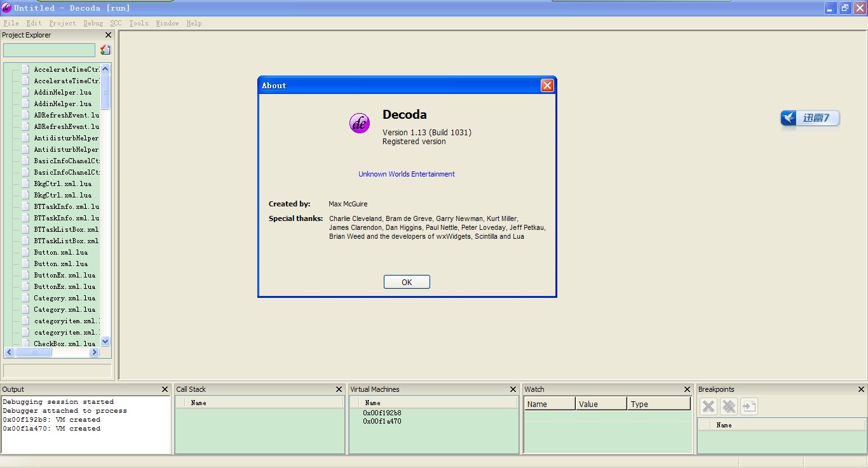Click the Project Explorer scroll up arrow
This screenshot has width=868, height=468.
tap(105, 69)
